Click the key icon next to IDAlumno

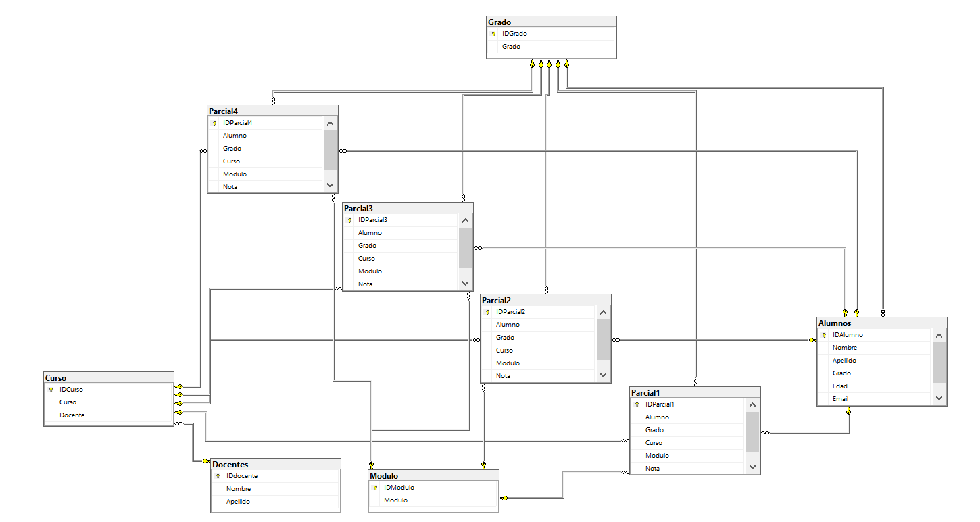point(824,335)
